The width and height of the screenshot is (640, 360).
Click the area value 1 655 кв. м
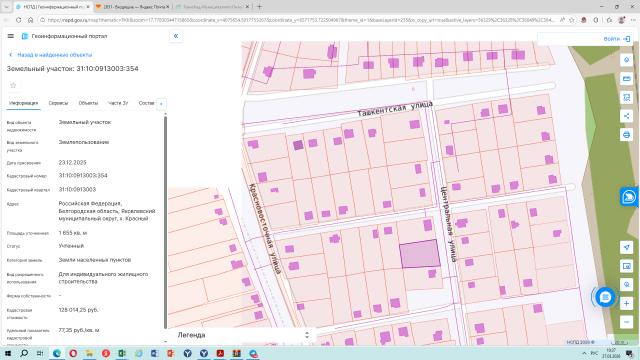tap(73, 233)
